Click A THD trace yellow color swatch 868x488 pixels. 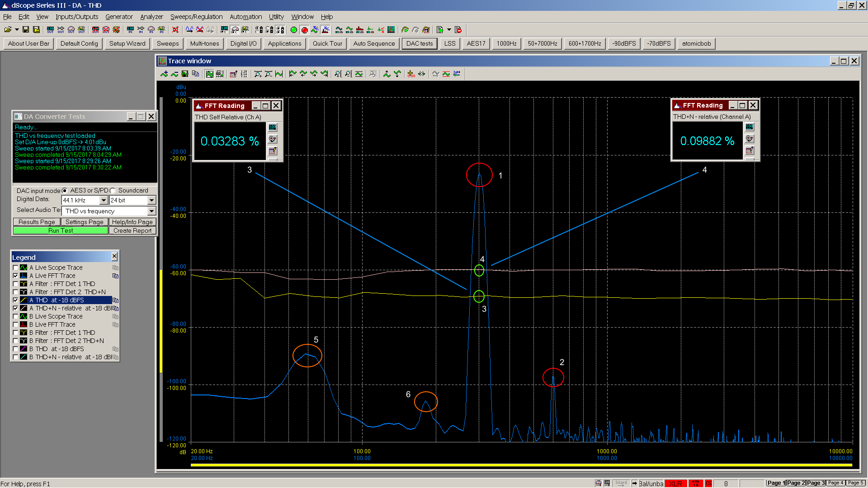click(24, 300)
